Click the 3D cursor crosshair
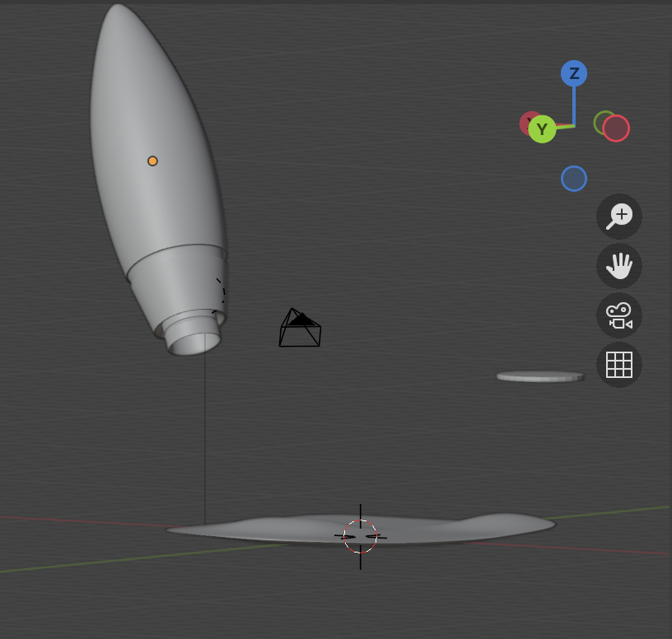 (360, 537)
